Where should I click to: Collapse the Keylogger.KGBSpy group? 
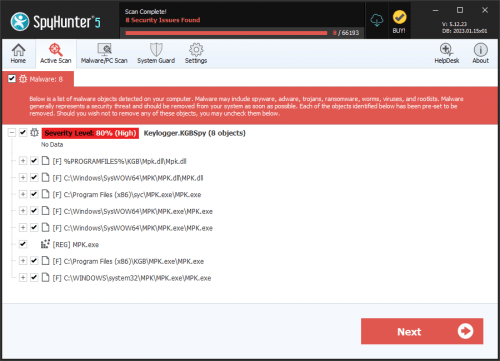click(x=12, y=133)
